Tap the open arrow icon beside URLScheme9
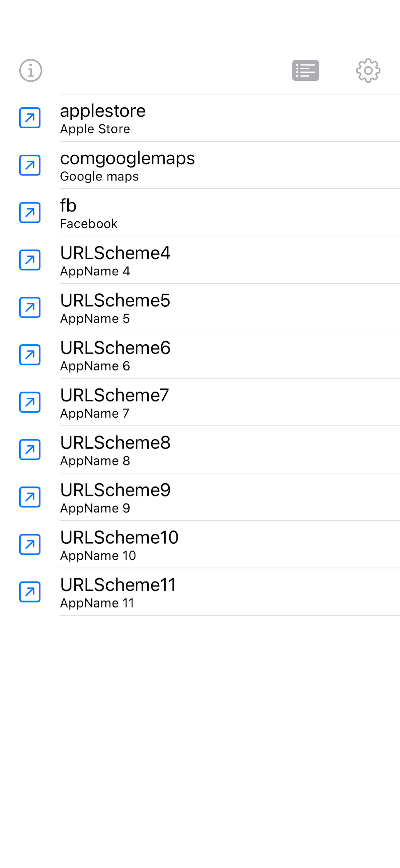400x868 pixels. (30, 497)
